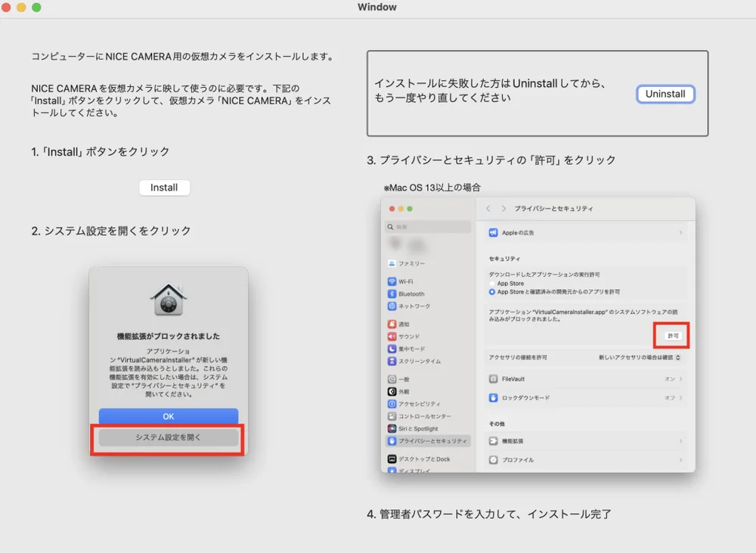756x553 pixels.
Task: Click 通知 bell icon in settings screenshot
Action: [392, 324]
